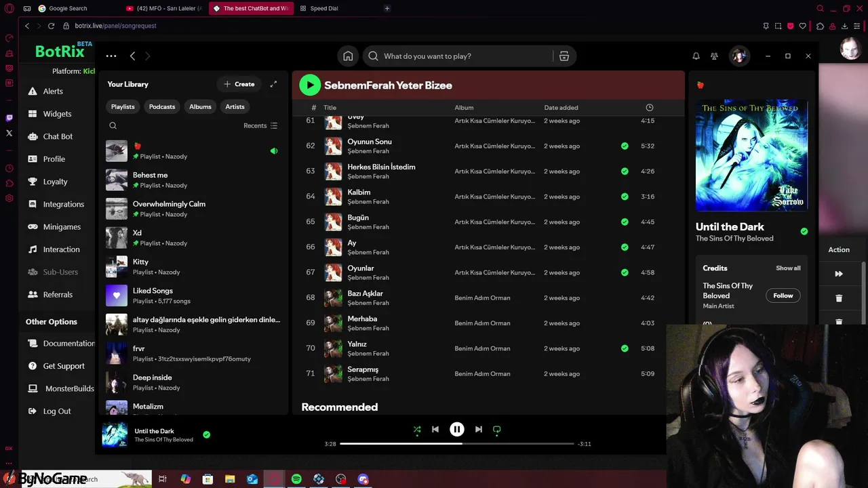The height and width of the screenshot is (488, 868).
Task: Toggle saved check beside Until the Dark in player bar
Action: coord(207,434)
